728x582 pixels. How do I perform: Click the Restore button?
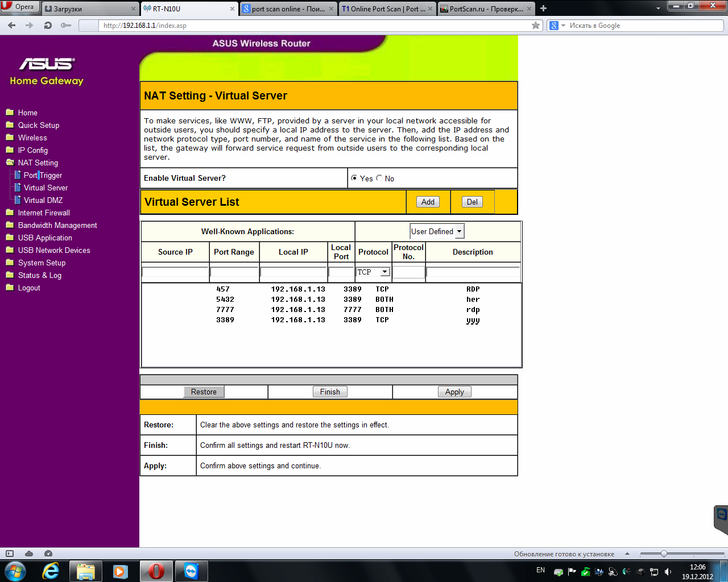[204, 392]
